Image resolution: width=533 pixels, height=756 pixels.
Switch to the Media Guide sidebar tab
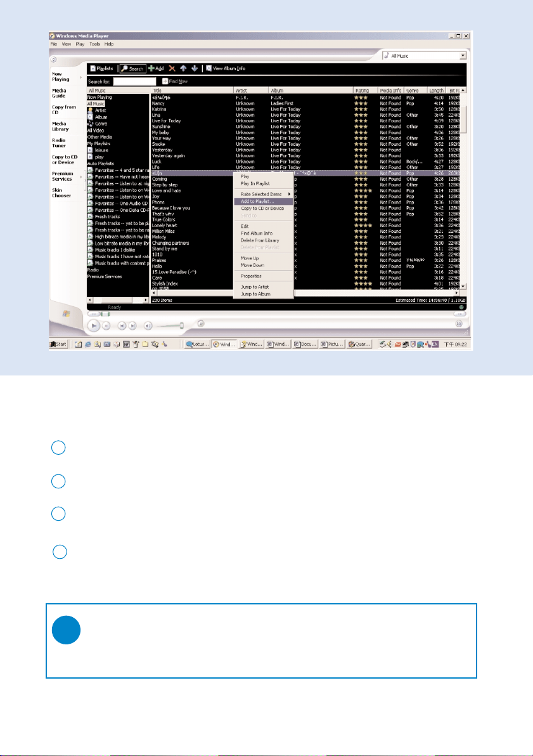pyautogui.click(x=60, y=93)
